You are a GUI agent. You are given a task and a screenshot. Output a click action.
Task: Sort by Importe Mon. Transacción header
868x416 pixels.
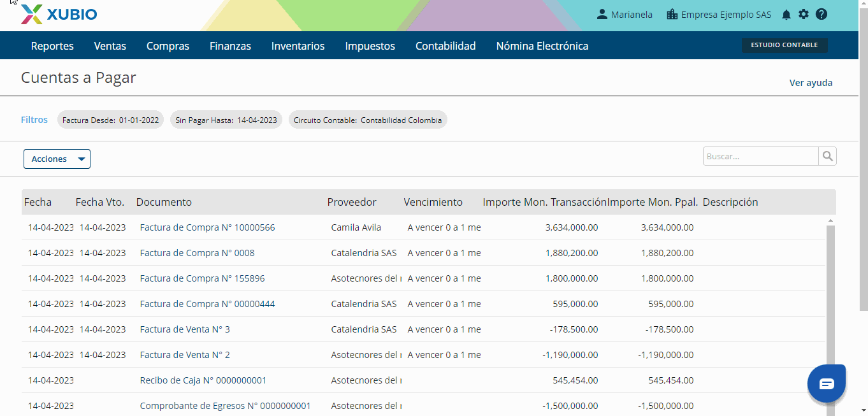click(544, 202)
